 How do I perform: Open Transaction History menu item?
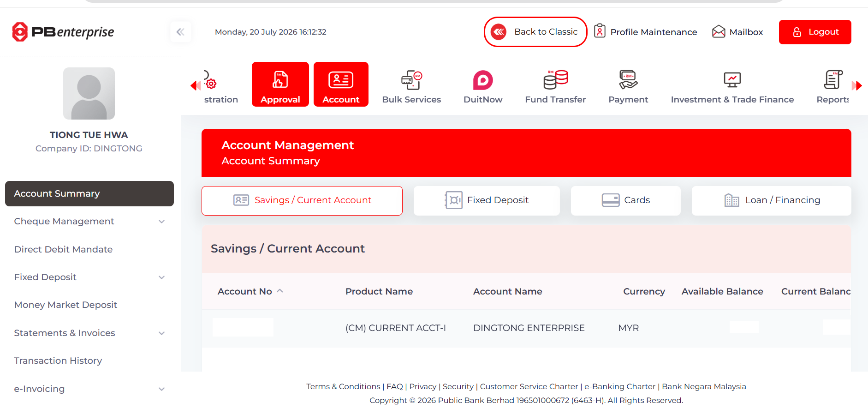(58, 361)
